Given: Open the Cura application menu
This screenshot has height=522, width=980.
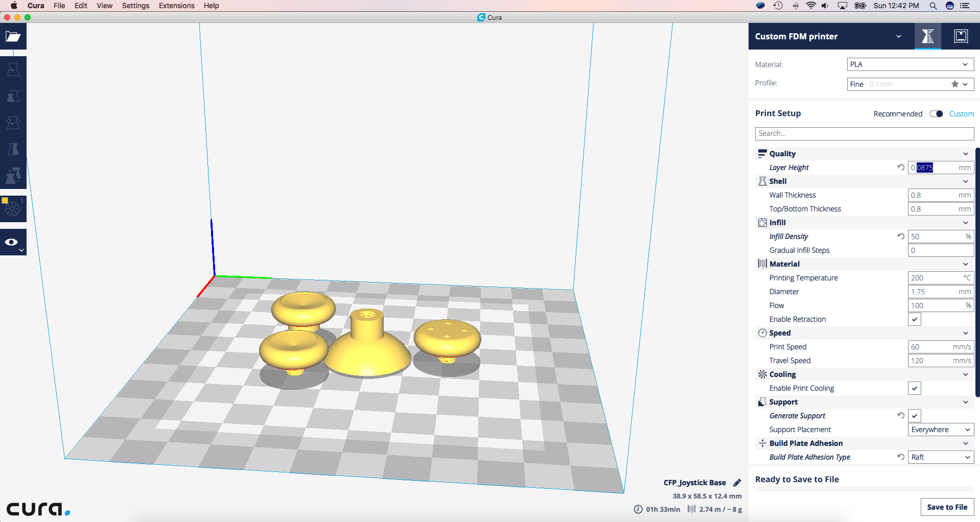Looking at the screenshot, I should (36, 6).
